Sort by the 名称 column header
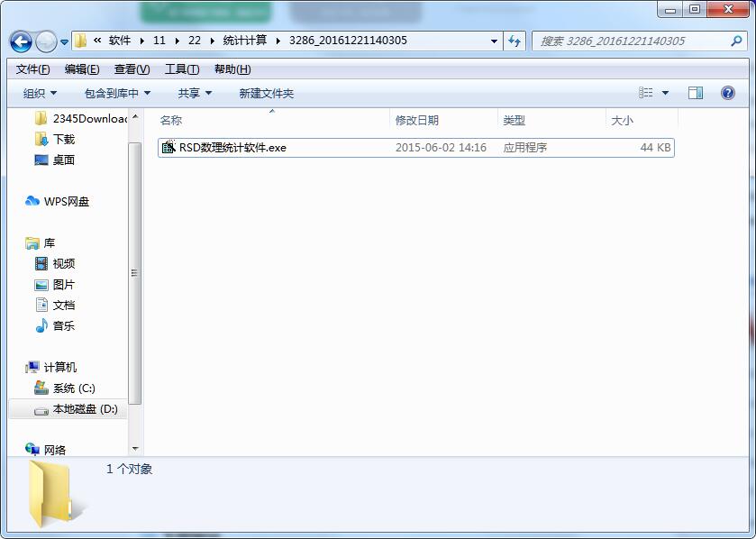The height and width of the screenshot is (539, 756). point(272,120)
